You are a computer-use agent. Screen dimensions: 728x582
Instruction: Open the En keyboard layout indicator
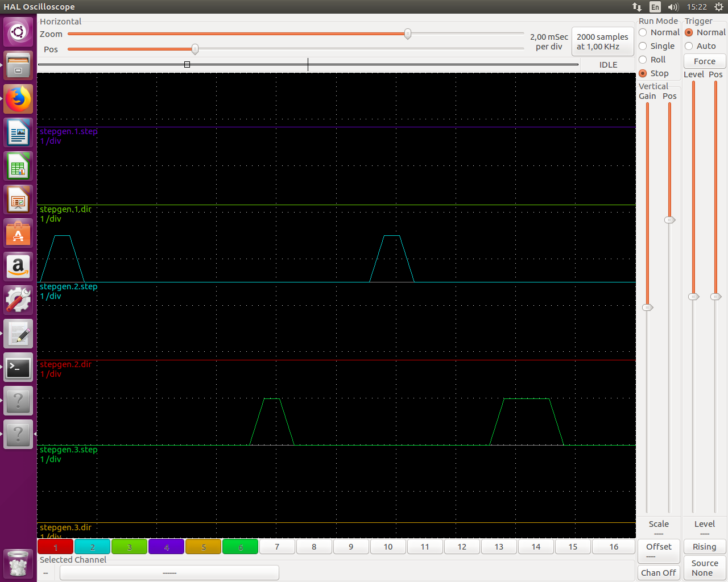click(655, 7)
